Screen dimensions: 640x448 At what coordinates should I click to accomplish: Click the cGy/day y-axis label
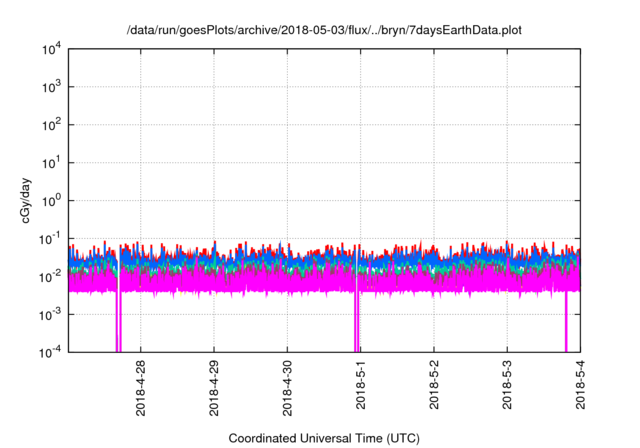pyautogui.click(x=25, y=200)
